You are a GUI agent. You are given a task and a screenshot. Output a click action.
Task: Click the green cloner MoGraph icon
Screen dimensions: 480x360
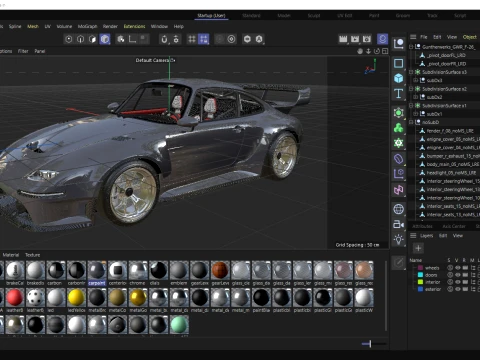399,128
